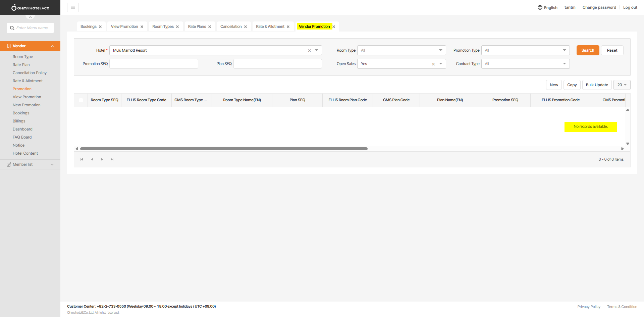Open the Privacy Policy link
644x317 pixels.
(x=589, y=307)
